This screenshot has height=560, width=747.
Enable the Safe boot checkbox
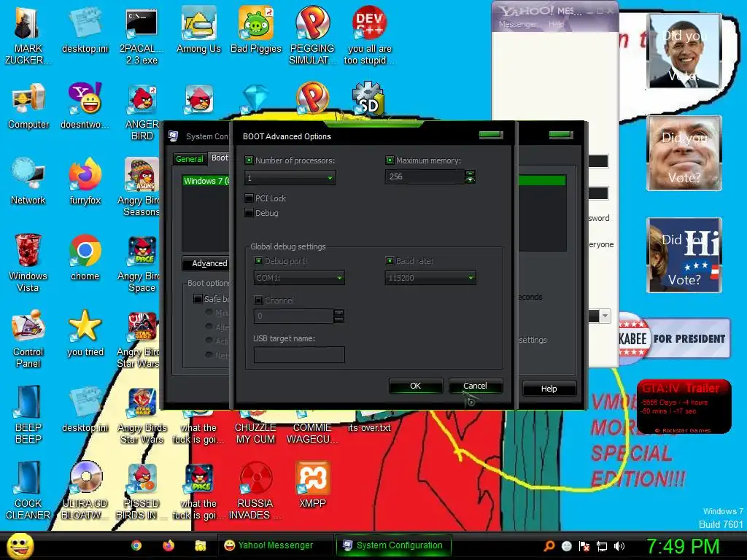pyautogui.click(x=198, y=299)
